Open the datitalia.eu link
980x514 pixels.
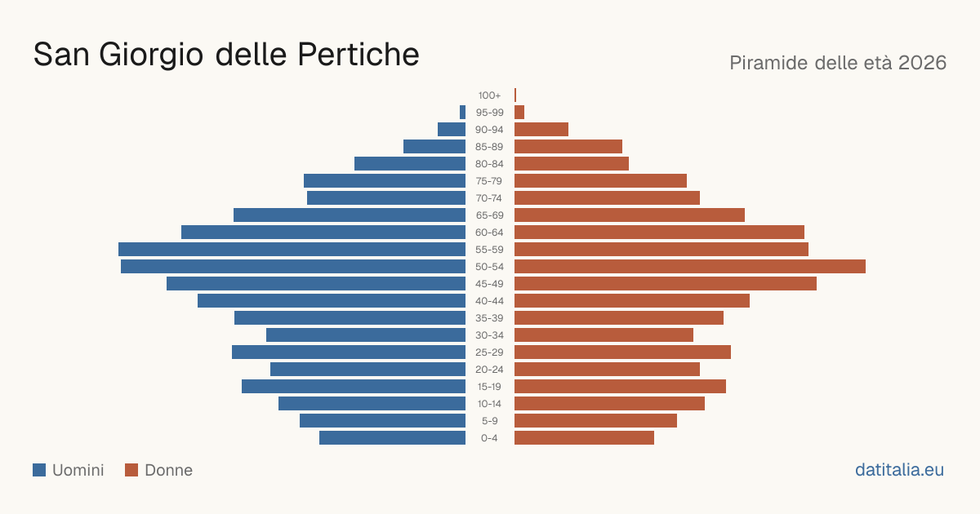pyautogui.click(x=899, y=470)
